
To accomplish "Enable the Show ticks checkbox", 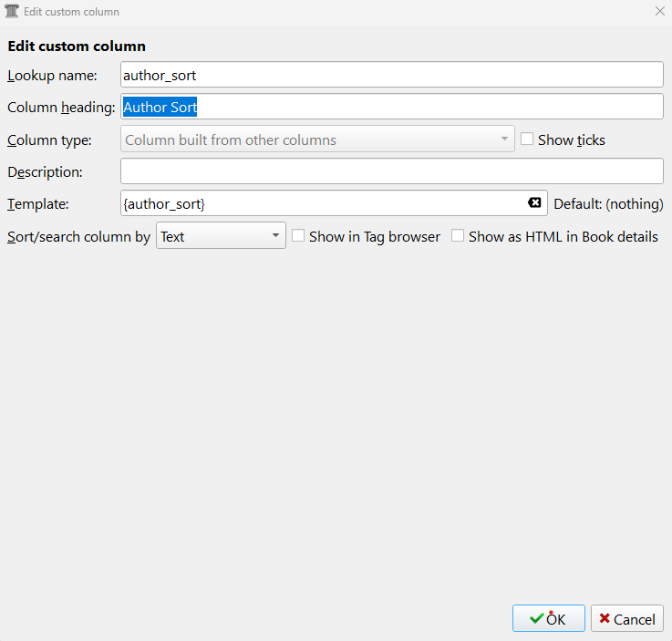I will pyautogui.click(x=527, y=140).
